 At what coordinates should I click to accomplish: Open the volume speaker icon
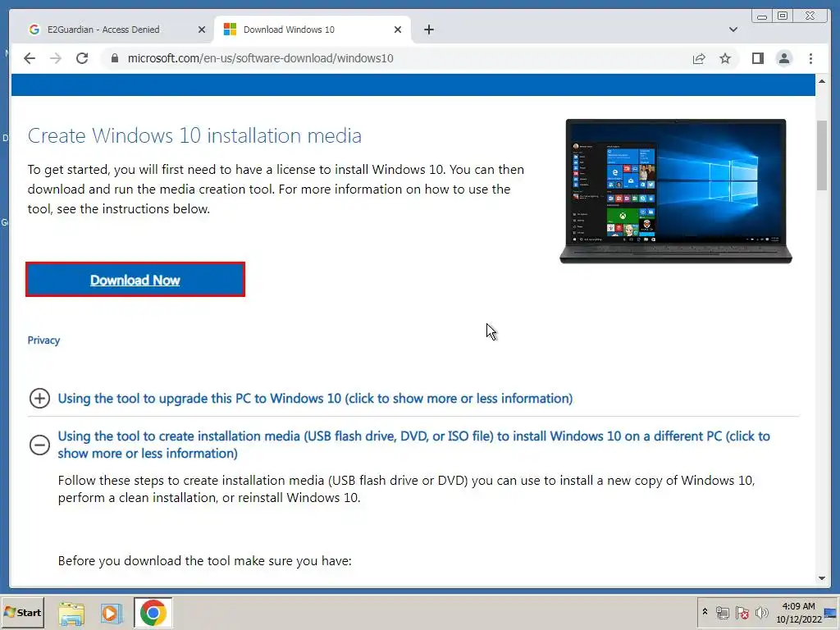coord(761,612)
